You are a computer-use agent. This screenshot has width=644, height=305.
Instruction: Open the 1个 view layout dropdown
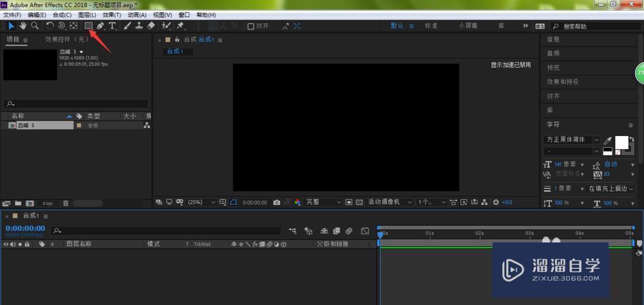point(431,202)
